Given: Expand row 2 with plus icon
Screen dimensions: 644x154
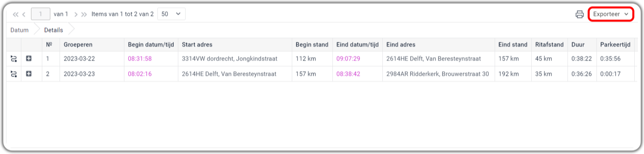Looking at the screenshot, I should [29, 74].
